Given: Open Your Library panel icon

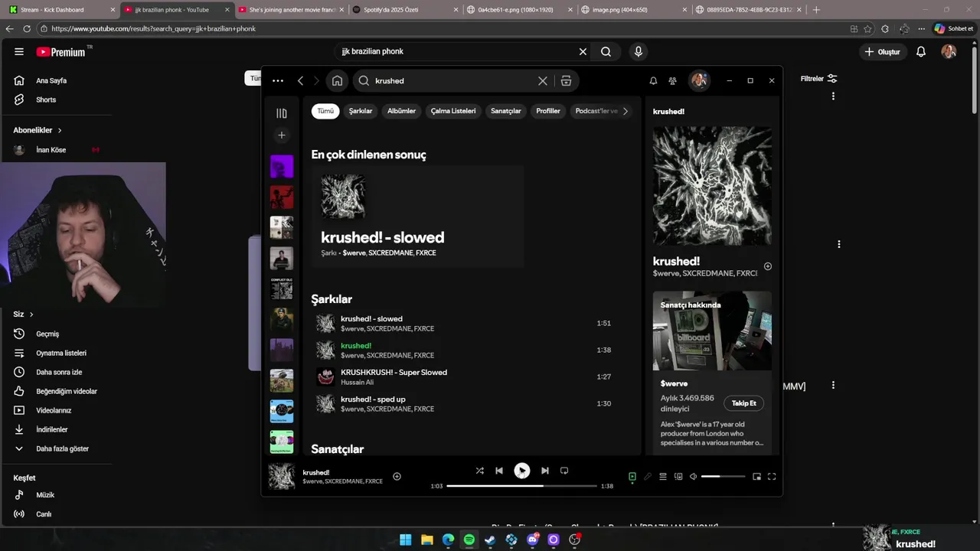Looking at the screenshot, I should tap(282, 113).
